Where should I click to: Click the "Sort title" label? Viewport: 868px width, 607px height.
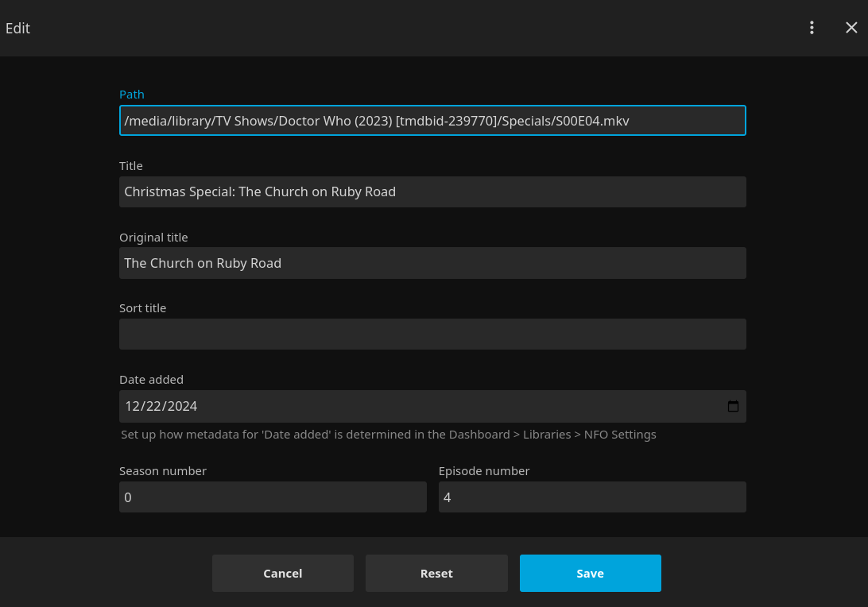[x=143, y=308]
